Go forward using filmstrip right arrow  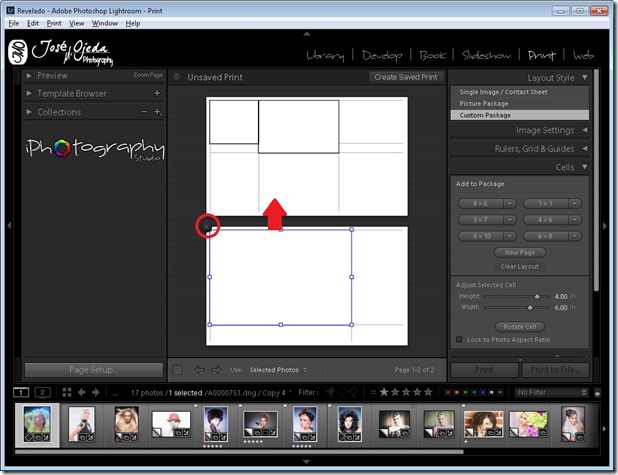pyautogui.click(x=96, y=392)
